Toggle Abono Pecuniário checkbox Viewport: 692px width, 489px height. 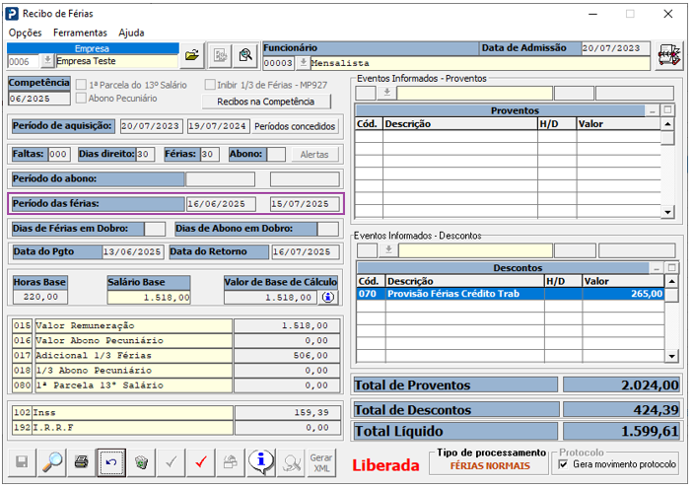click(x=81, y=98)
